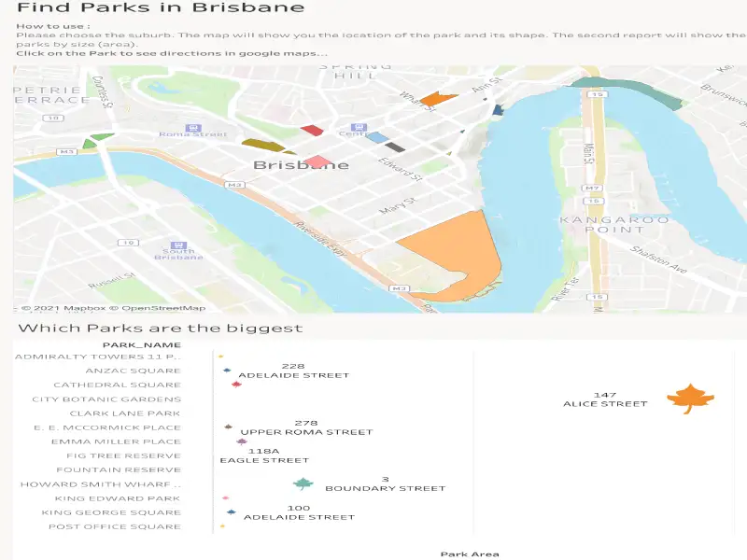Select the yellow Admiralty Towers leaf mark
The width and height of the screenshot is (747, 560).
tap(220, 356)
